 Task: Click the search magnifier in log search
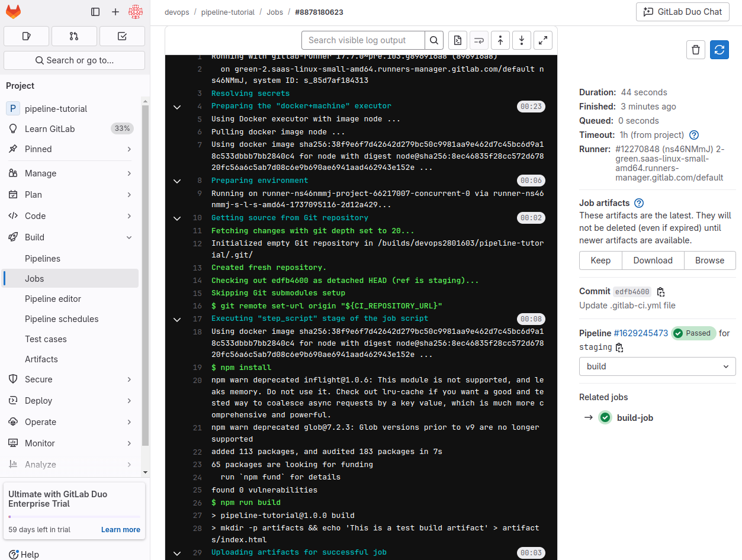click(x=434, y=40)
